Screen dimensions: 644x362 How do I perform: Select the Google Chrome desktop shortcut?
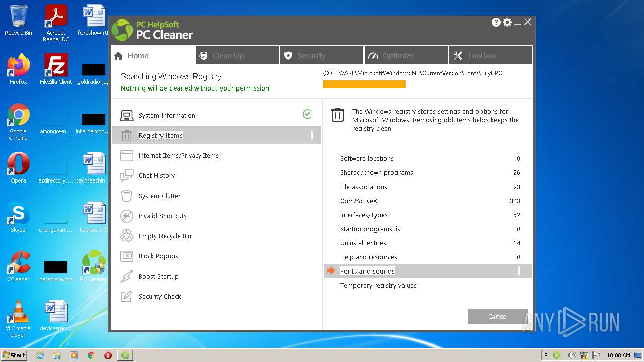[x=18, y=122]
